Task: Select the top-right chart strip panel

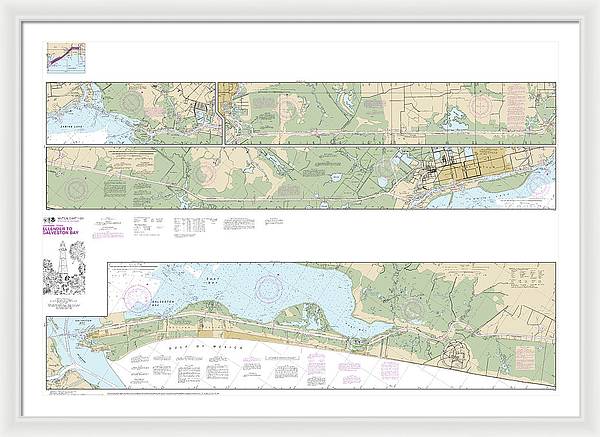Action: pos(390,113)
